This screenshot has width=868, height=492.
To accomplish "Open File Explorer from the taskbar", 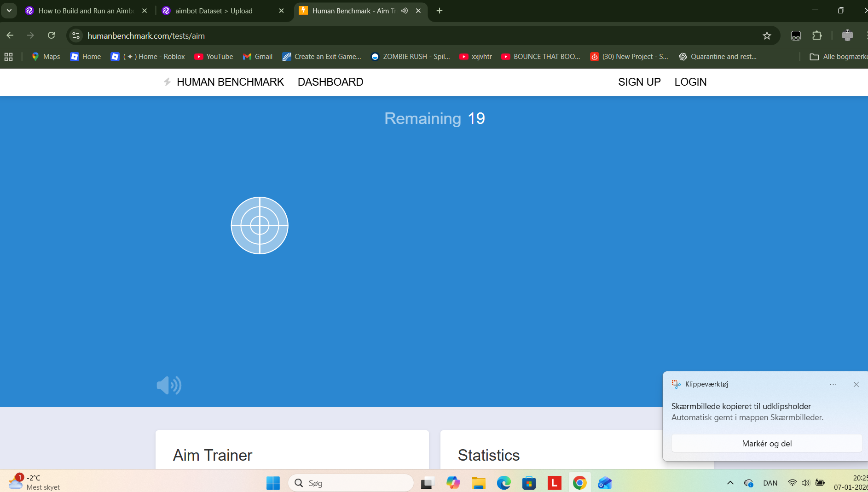I will [x=479, y=483].
